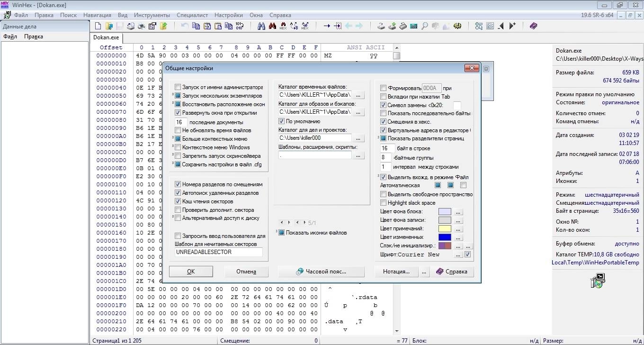644x345 pixels.
Task: Open Find text with blue binoculars icon
Action: tap(261, 26)
